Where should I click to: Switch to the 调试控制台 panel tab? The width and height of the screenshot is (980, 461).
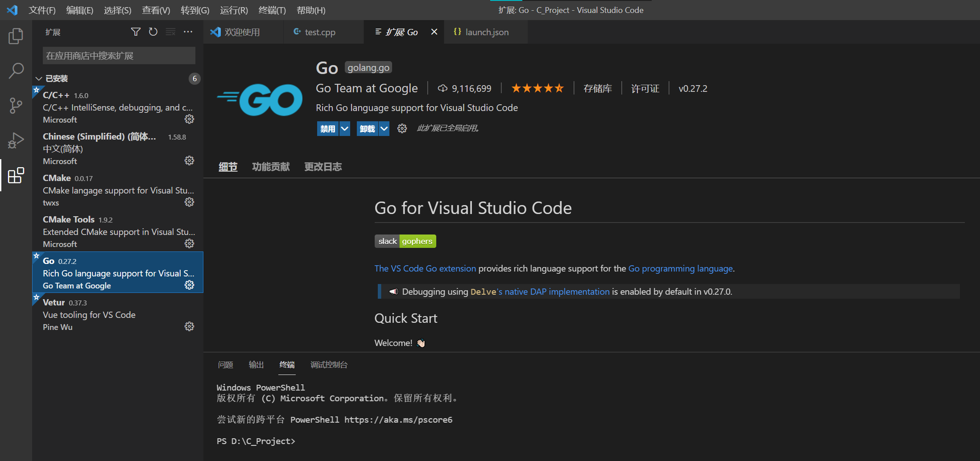coord(329,365)
